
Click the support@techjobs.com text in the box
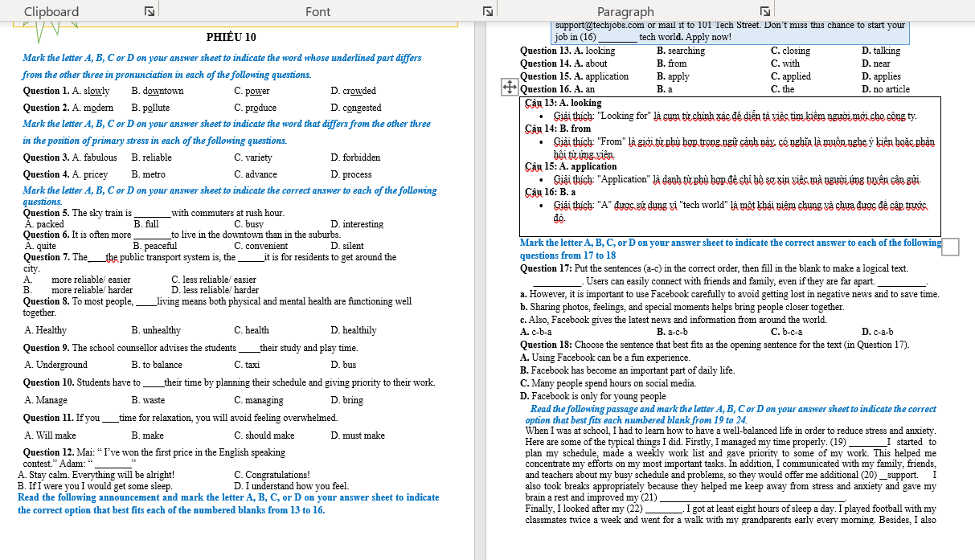[x=600, y=25]
